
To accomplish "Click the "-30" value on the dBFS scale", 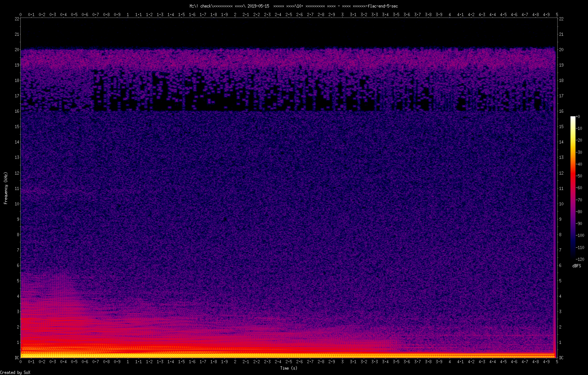I will point(579,152).
